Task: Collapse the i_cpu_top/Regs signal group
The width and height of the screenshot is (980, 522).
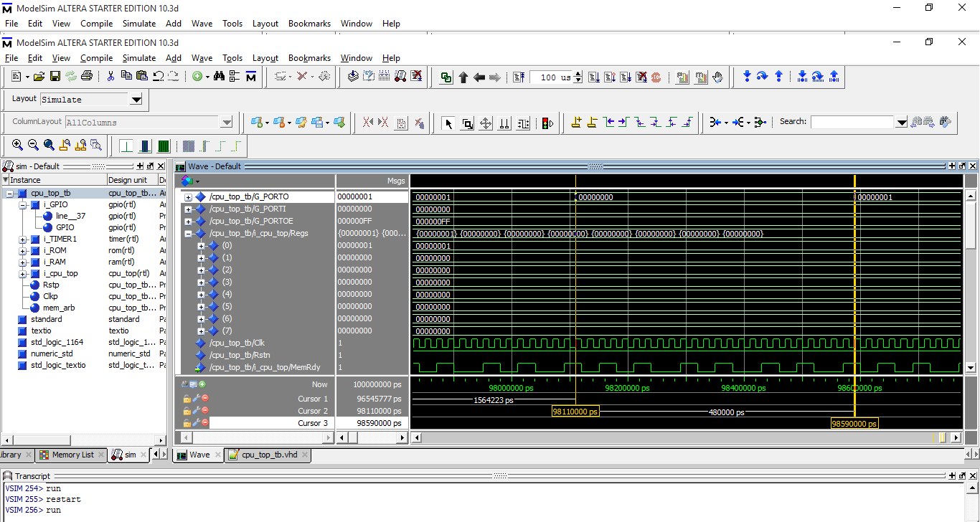Action: (189, 234)
